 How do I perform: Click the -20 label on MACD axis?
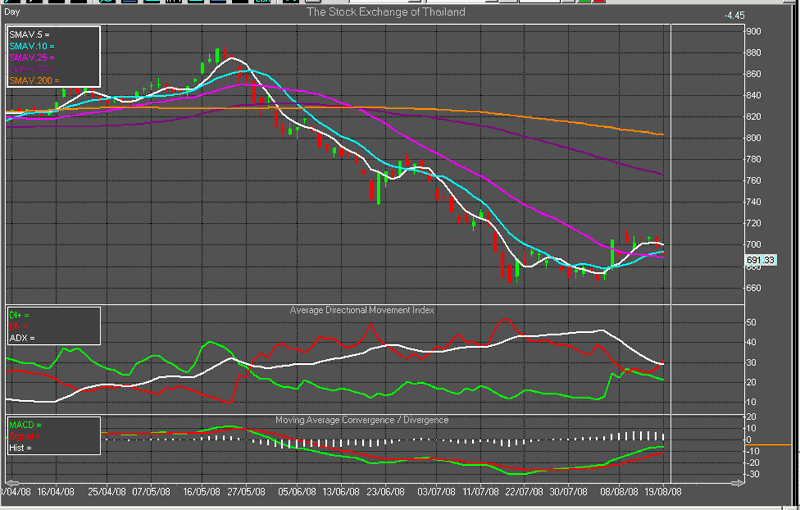tap(752, 463)
